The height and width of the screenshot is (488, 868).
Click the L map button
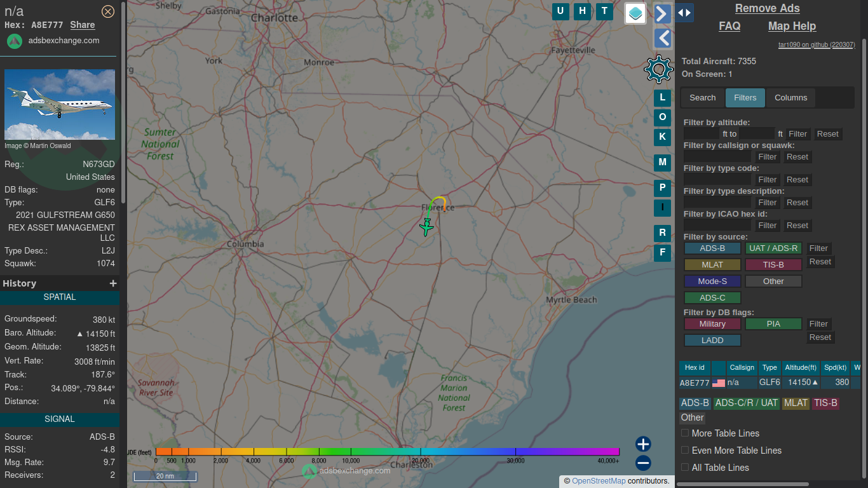pyautogui.click(x=662, y=98)
